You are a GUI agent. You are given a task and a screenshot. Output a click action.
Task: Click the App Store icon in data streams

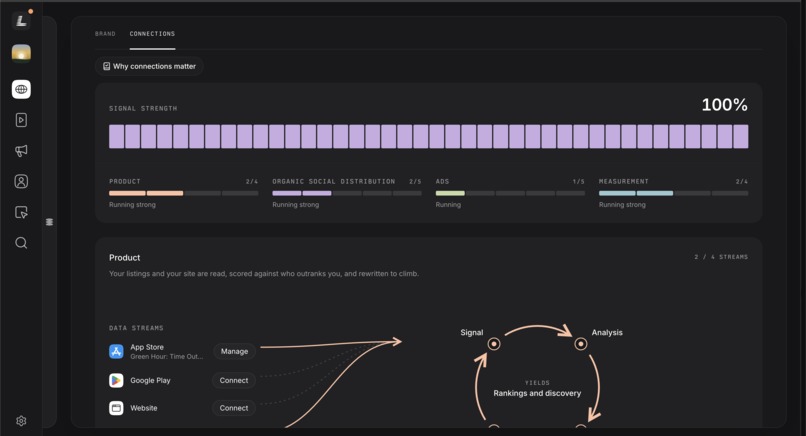tap(116, 352)
